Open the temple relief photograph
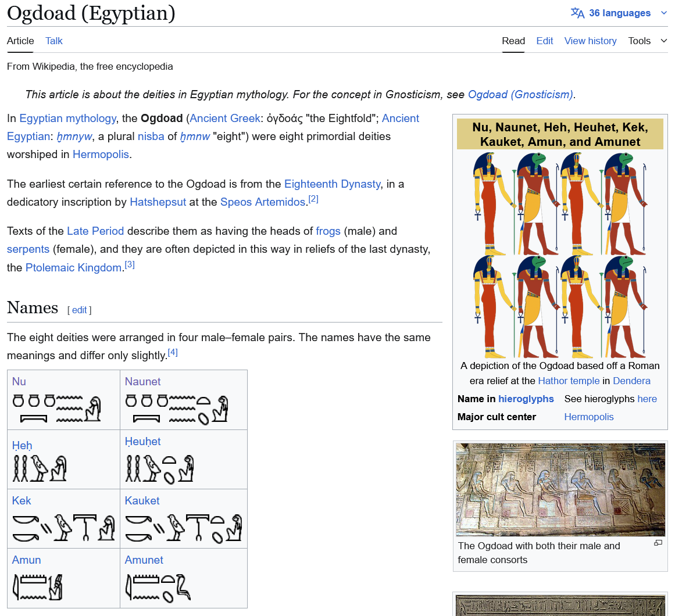The width and height of the screenshot is (675, 616). point(560,489)
